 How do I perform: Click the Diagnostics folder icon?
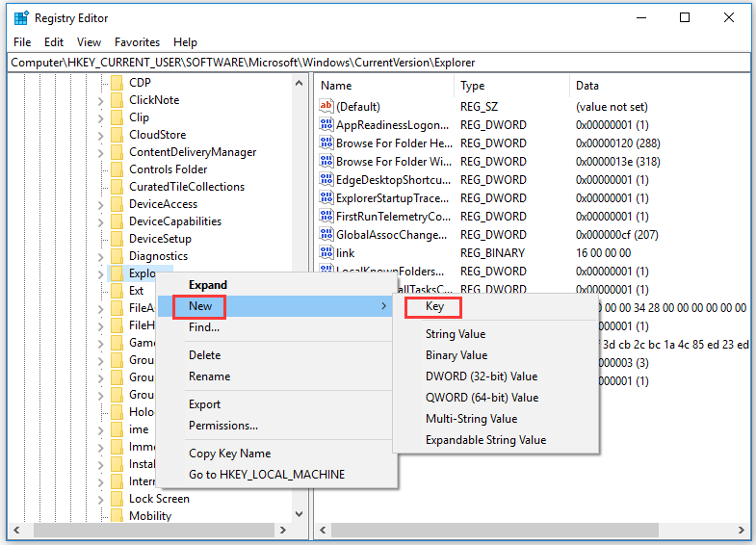117,256
